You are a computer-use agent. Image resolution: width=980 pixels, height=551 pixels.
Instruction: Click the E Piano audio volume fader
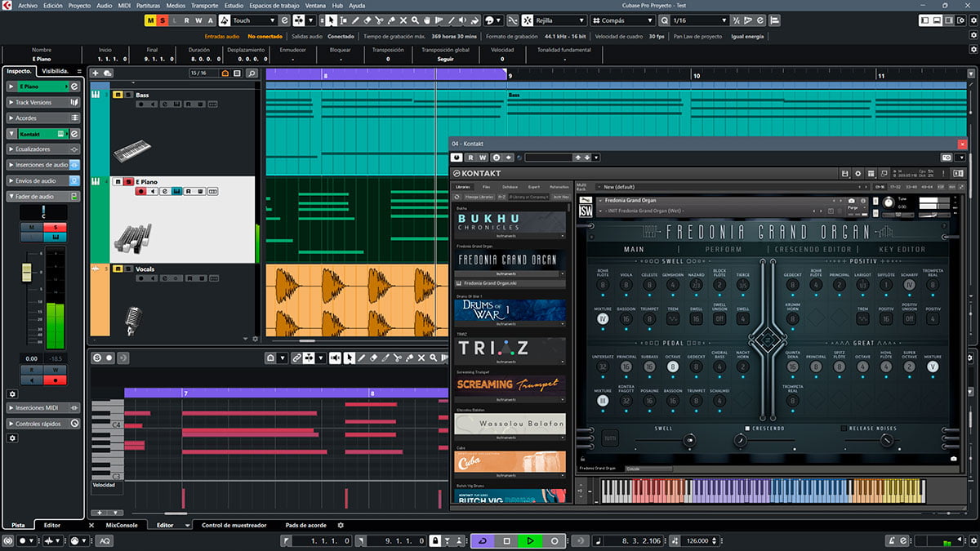click(27, 272)
